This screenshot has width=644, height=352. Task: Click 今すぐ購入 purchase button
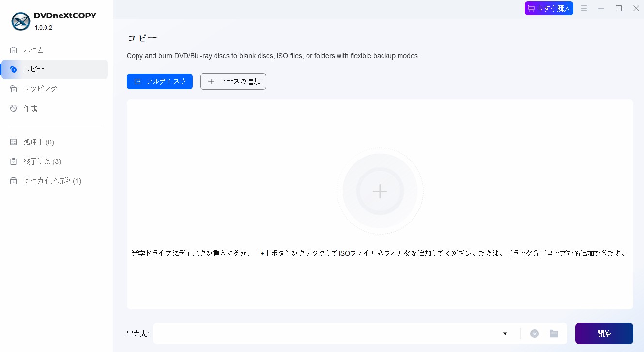tap(549, 8)
